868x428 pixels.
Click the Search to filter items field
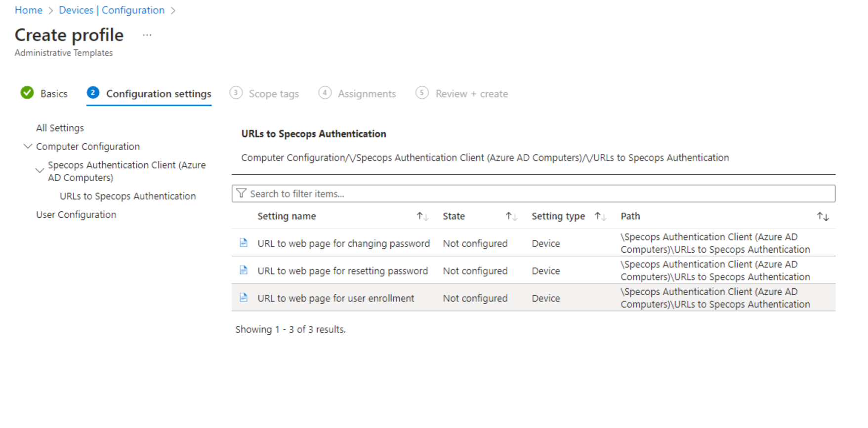pos(534,194)
